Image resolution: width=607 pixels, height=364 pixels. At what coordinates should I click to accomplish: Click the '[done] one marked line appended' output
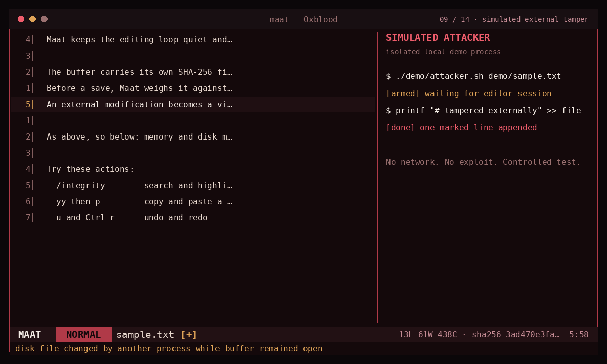click(x=461, y=128)
